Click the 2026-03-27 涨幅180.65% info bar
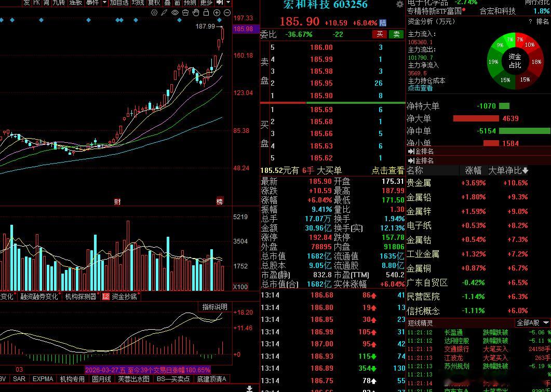The image size is (551, 392). 147,370
